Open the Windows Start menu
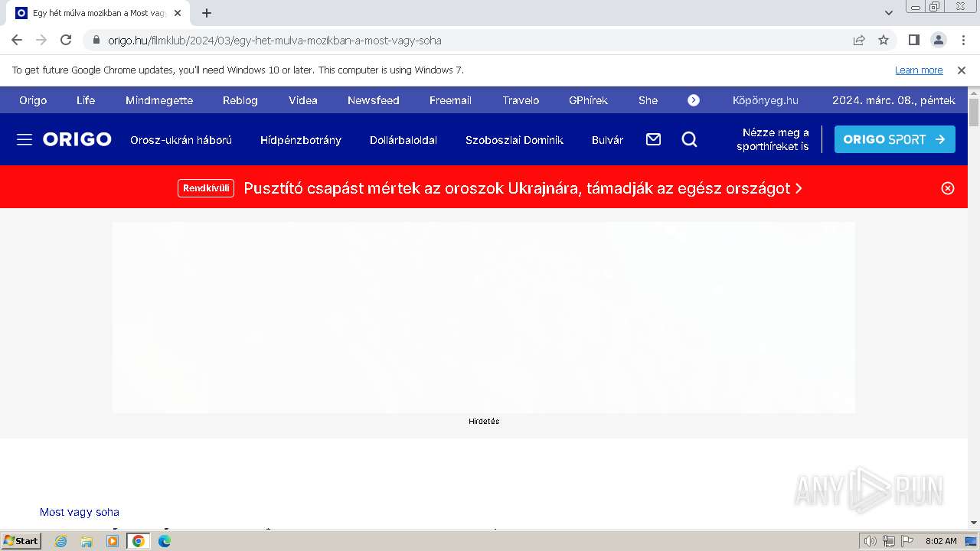 click(x=21, y=540)
